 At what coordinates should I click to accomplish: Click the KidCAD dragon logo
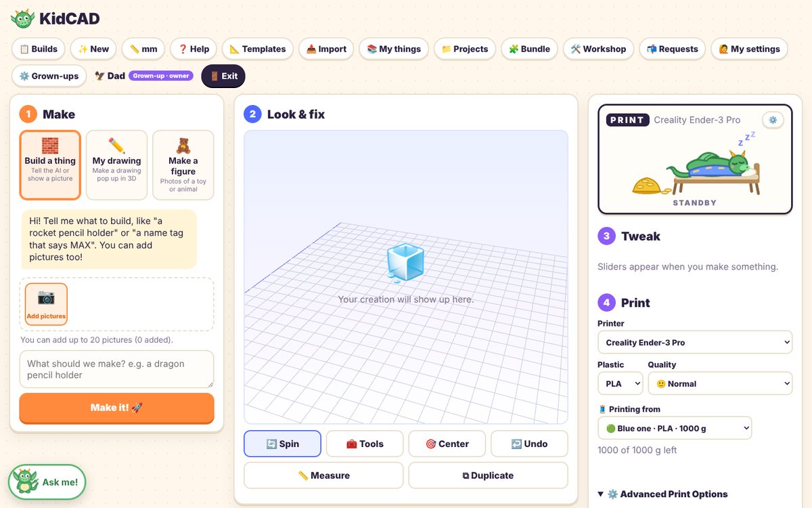click(x=22, y=18)
